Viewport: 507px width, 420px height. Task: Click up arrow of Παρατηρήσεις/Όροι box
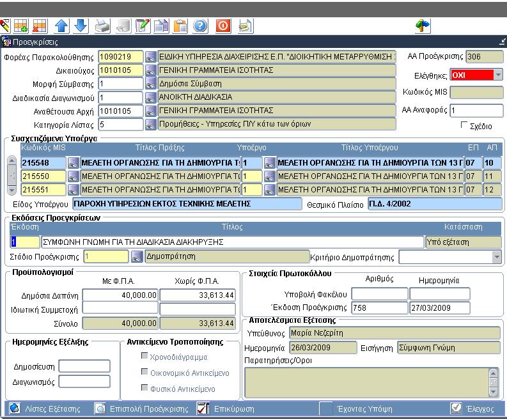pos(493,373)
